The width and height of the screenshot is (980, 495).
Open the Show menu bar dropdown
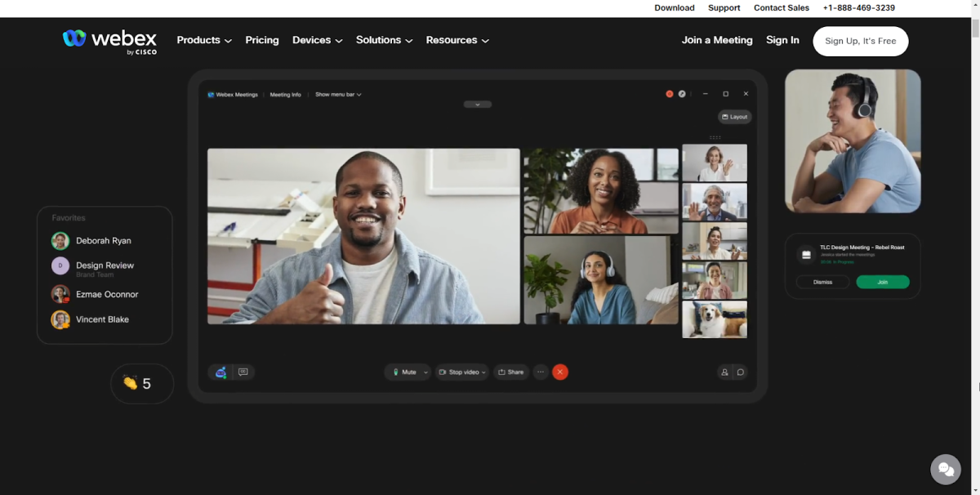(x=336, y=94)
